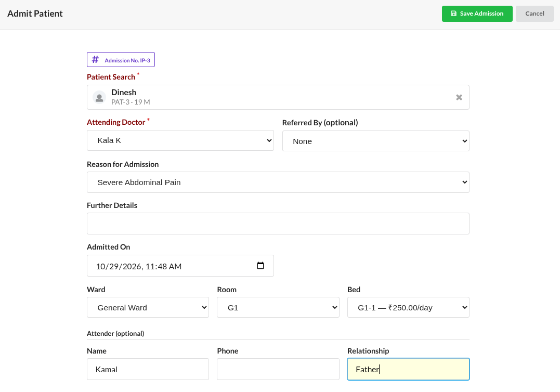Click the attender Name field containing Kamal
This screenshot has height=392, width=560.
coord(148,369)
